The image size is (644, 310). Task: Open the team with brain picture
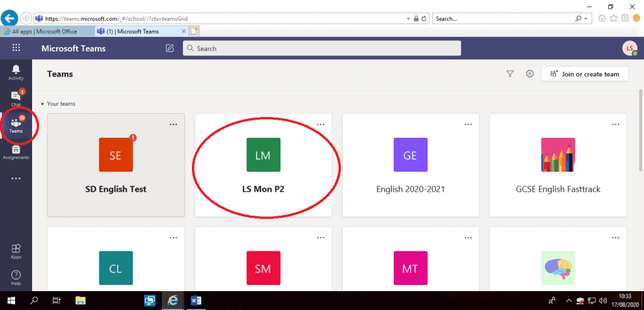tap(558, 258)
